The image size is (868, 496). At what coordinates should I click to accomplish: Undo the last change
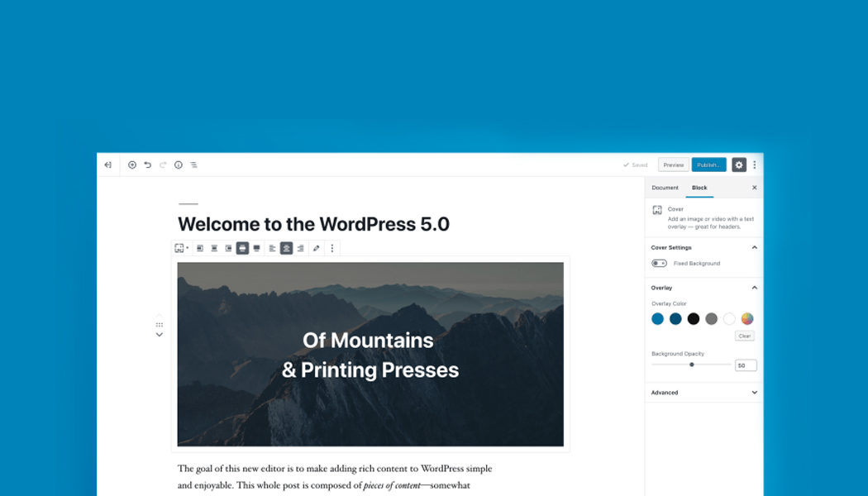[147, 165]
